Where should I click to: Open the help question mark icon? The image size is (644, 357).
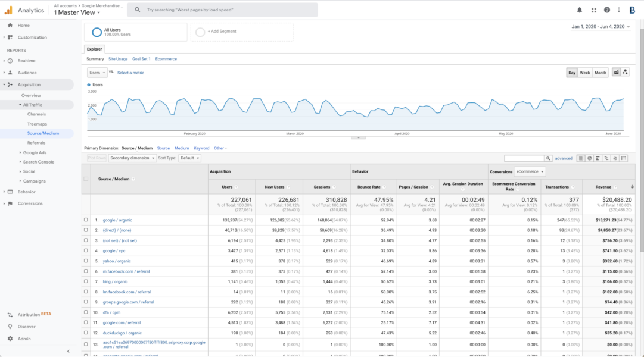pyautogui.click(x=606, y=10)
